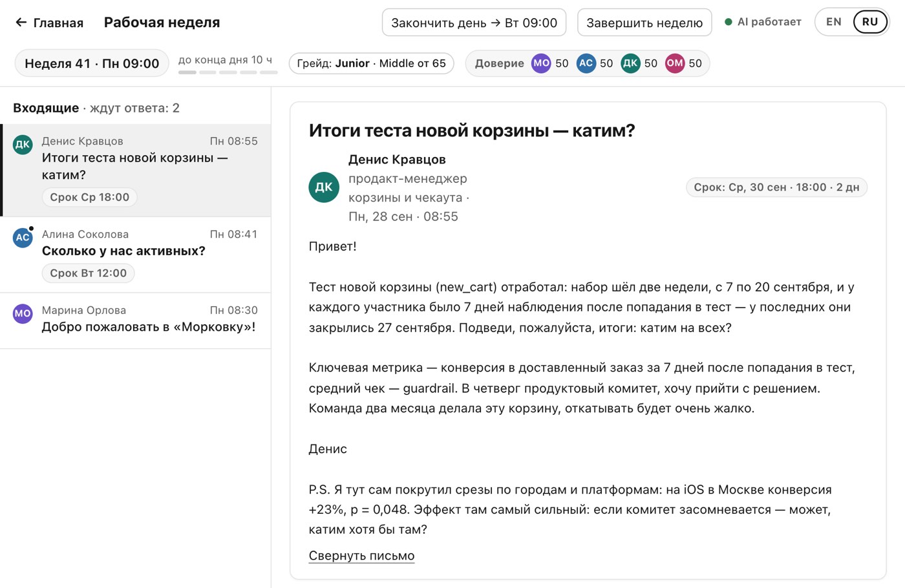This screenshot has height=588, width=905.
Task: Click the ДК trust avatar in header
Action: click(630, 63)
